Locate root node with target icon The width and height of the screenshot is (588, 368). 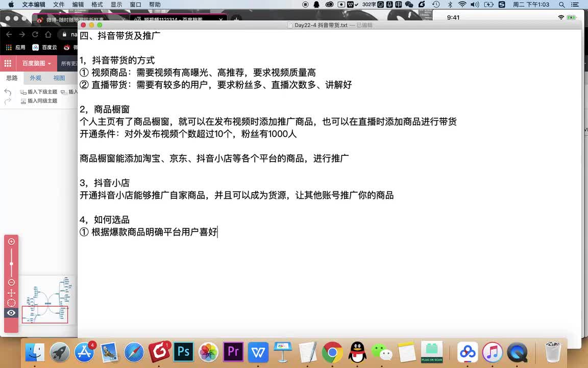pyautogui.click(x=11, y=303)
